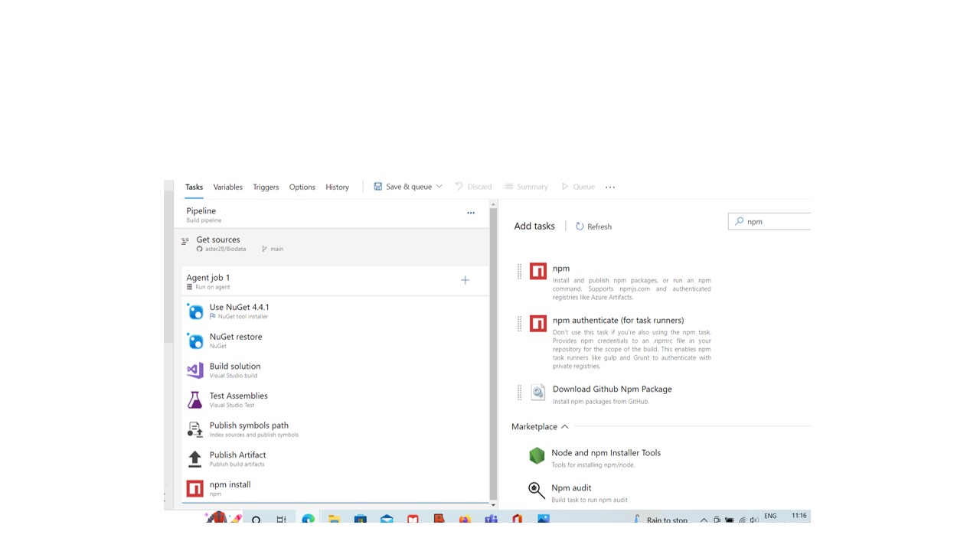Screen dimensions: 980x551
Task: Click the search magnifier icon
Action: click(739, 221)
